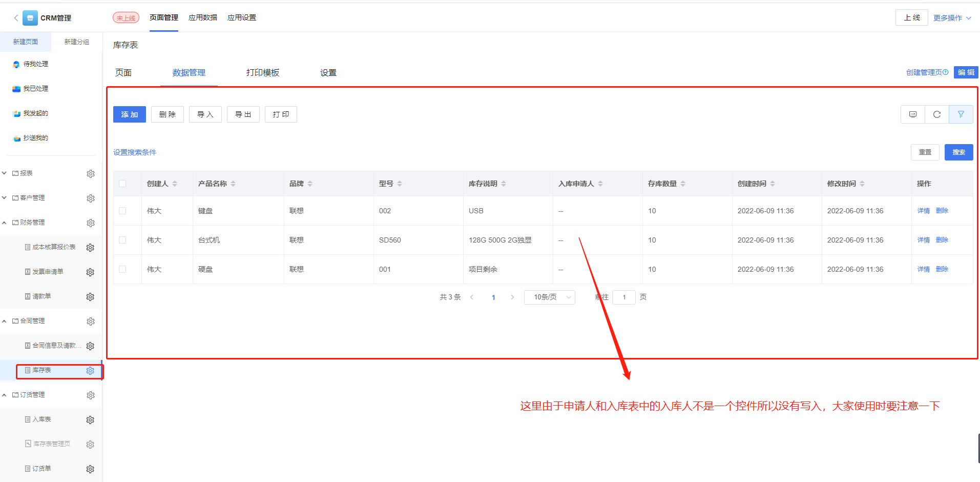Screen dimensions: 980x482
Task: Switch to 应用数据 top menu
Action: (203, 17)
